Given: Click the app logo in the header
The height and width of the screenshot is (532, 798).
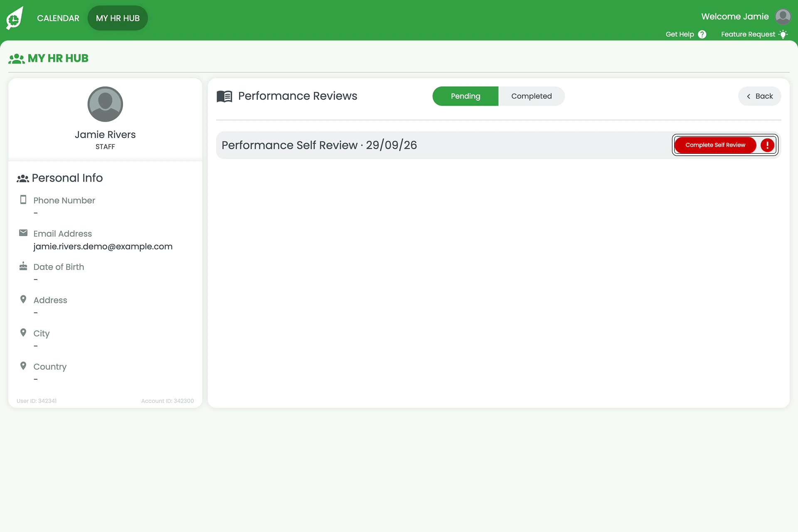Looking at the screenshot, I should coord(15,18).
